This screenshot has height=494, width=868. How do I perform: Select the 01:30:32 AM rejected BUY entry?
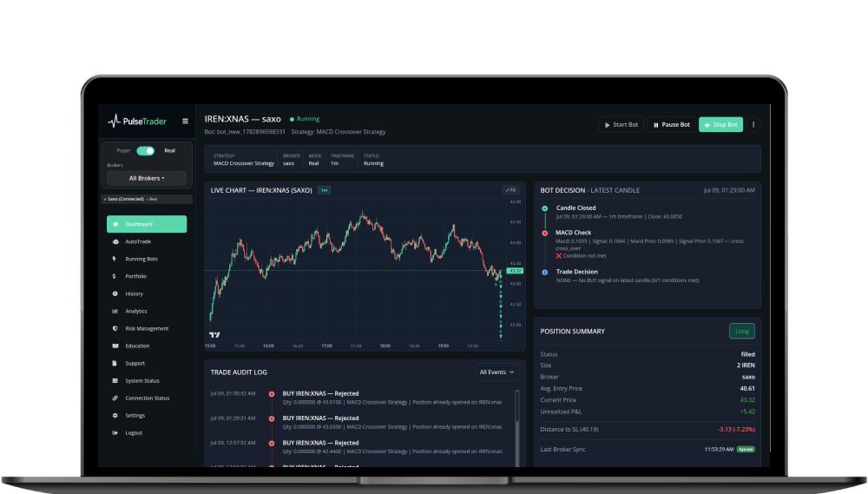[x=357, y=398]
